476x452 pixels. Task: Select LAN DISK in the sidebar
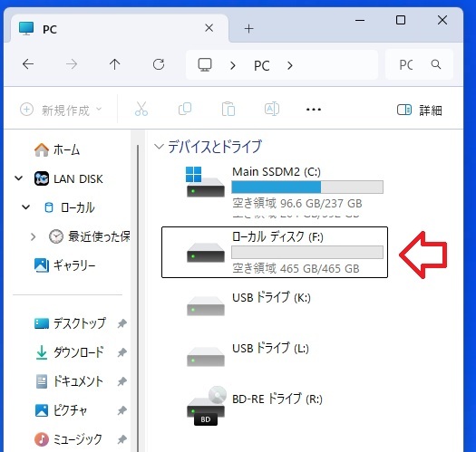tap(68, 178)
